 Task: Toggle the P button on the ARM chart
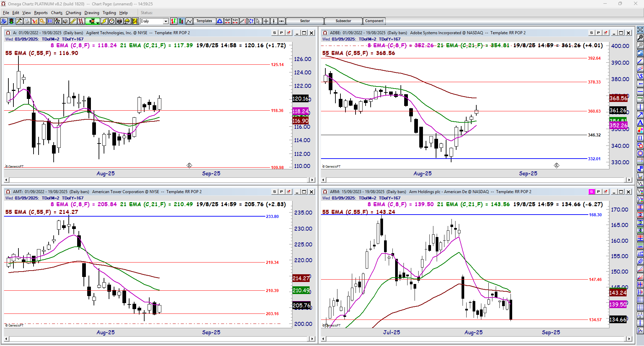[599, 192]
